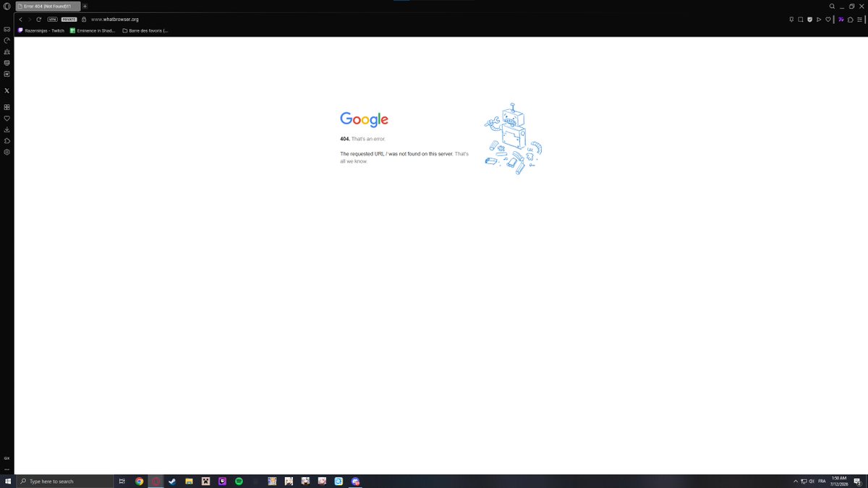Open File Explorer from taskbar
Screen dimensions: 868x488
189,481
